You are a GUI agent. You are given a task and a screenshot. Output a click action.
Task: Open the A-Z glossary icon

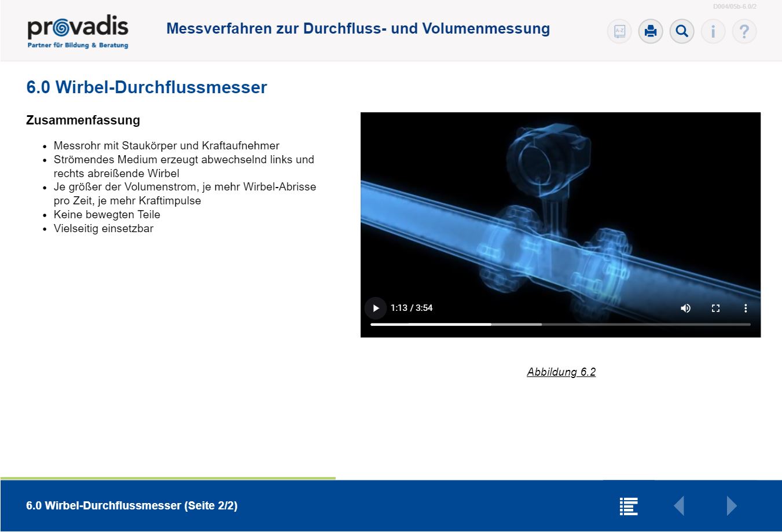619,31
